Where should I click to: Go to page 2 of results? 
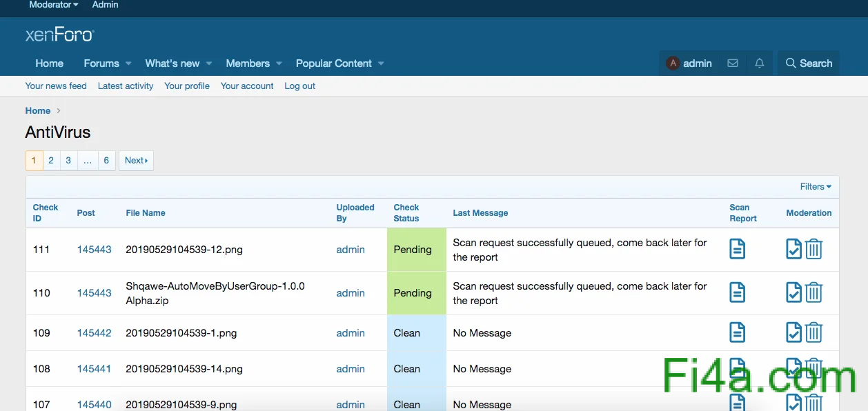point(51,161)
